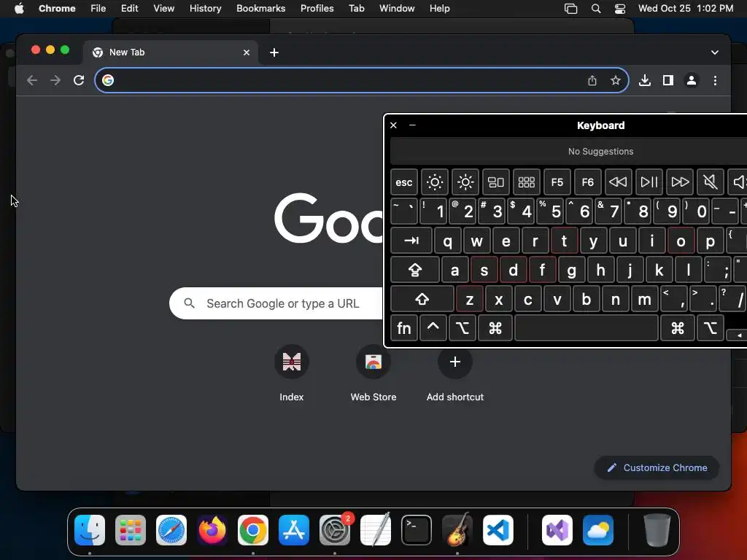Viewport: 747px width, 560px height.
Task: Open a new tab with plus button
Action: tap(274, 52)
